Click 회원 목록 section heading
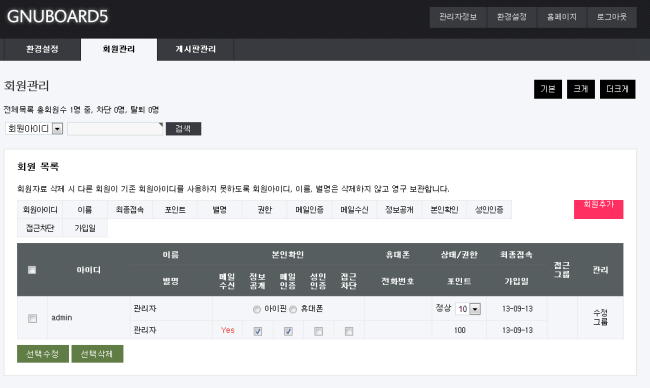This screenshot has height=388, width=650. pos(38,167)
